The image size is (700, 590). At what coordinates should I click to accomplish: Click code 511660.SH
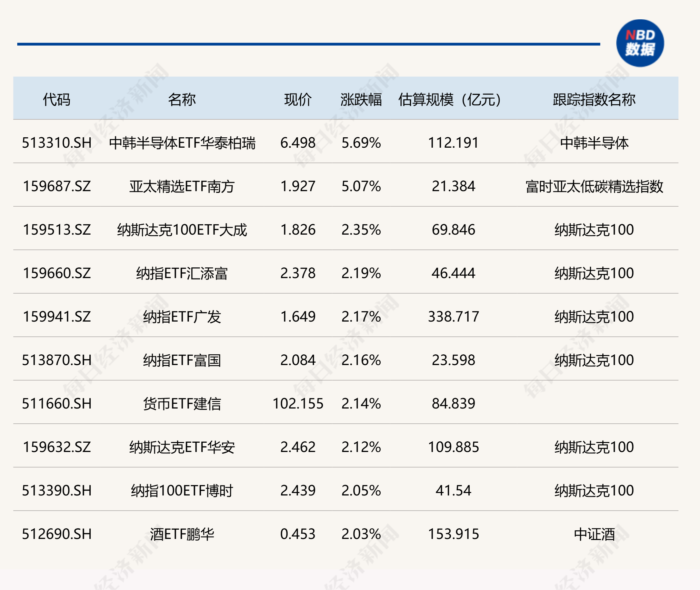57,404
